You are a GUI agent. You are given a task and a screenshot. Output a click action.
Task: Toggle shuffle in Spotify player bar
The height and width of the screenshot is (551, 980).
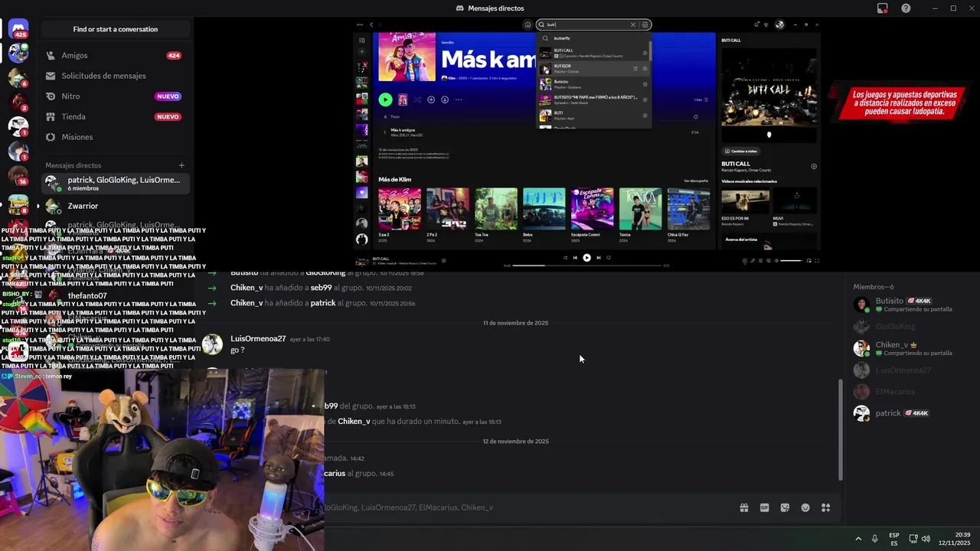565,258
